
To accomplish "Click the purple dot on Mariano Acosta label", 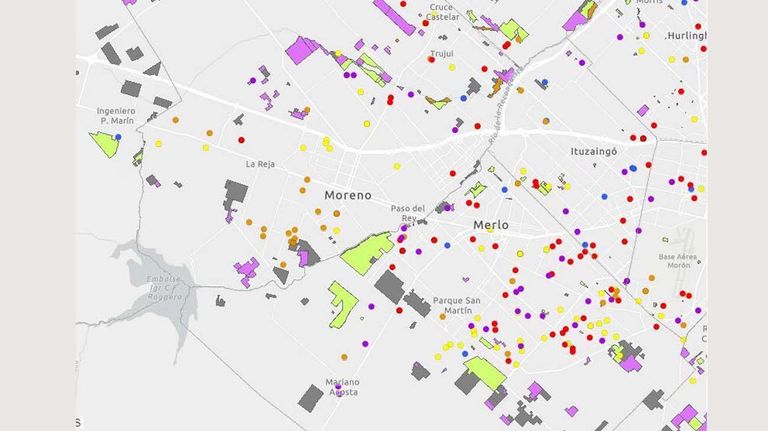I will (x=338, y=387).
